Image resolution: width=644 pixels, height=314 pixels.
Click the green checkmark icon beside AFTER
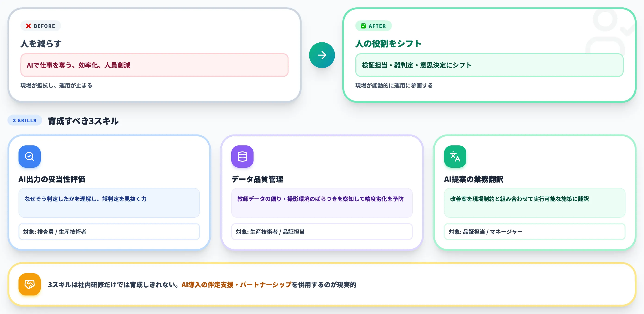(363, 26)
